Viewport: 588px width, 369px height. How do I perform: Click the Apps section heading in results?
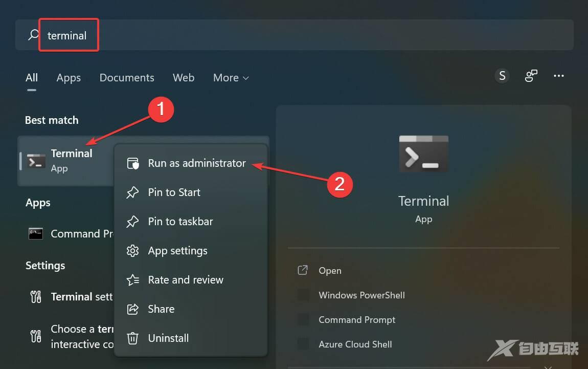click(x=38, y=203)
